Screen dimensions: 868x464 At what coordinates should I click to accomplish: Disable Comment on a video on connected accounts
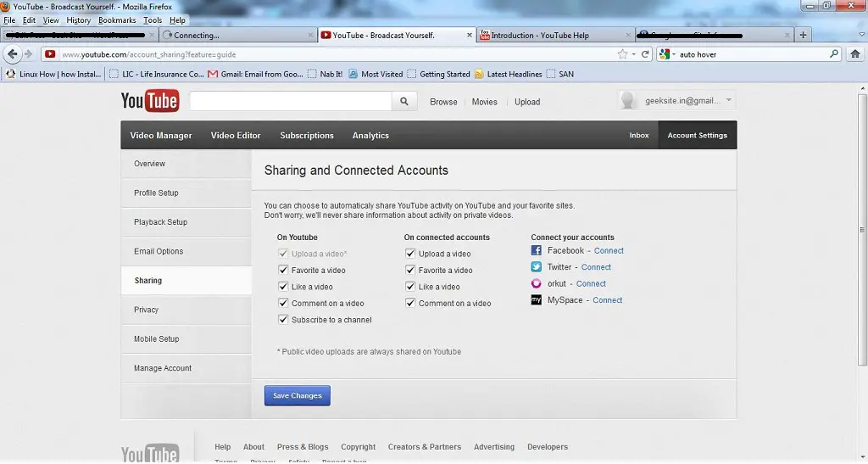tap(410, 304)
